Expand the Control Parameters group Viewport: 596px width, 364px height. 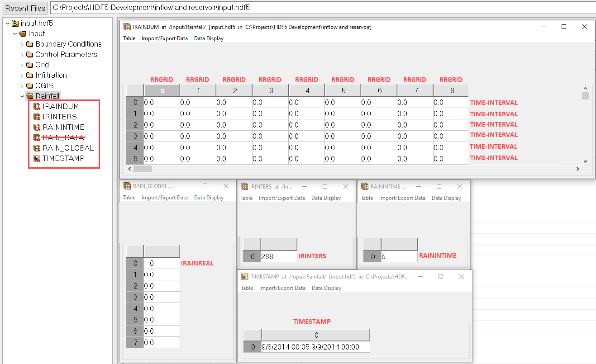coord(22,55)
